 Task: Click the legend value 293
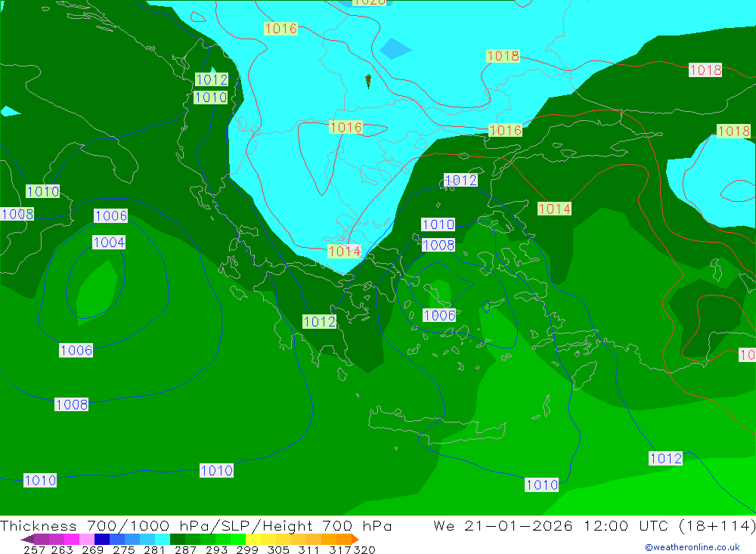click(x=216, y=549)
